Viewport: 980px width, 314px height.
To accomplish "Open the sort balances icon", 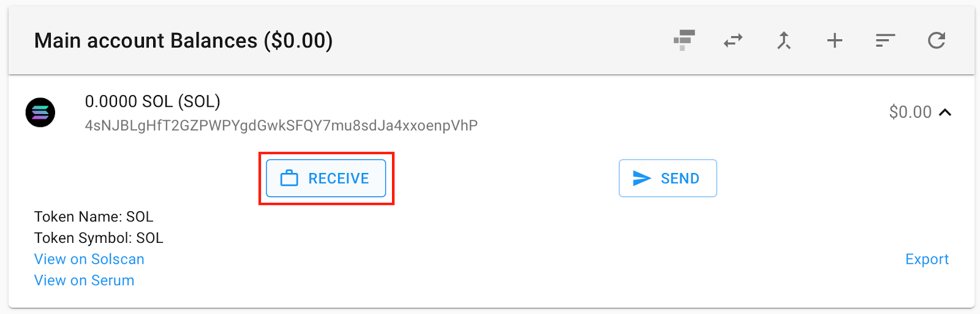I will tap(885, 40).
